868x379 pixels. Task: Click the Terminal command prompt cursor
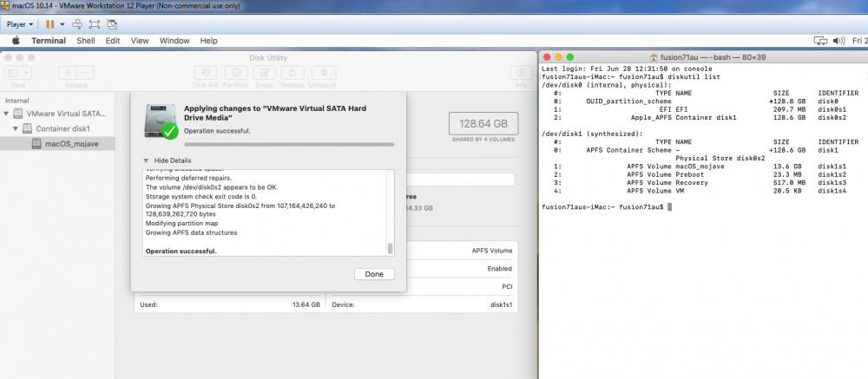tap(670, 207)
